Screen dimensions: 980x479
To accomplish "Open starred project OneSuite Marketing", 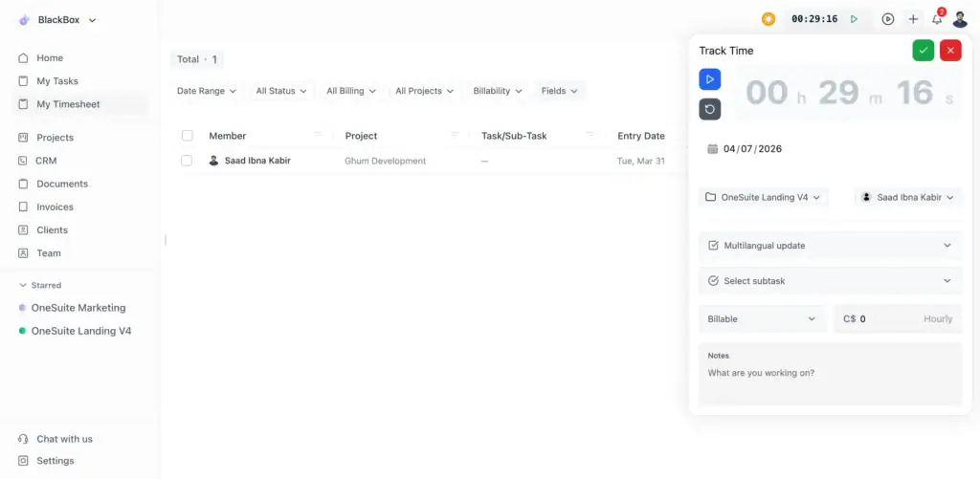I will (78, 308).
